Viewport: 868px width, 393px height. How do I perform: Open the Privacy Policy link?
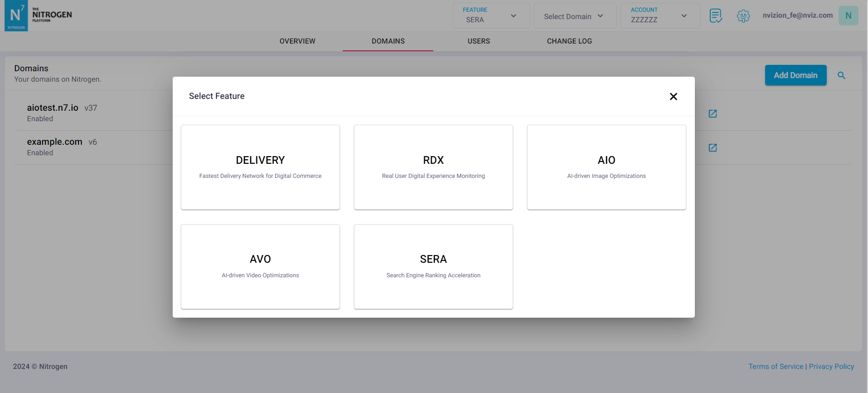831,367
